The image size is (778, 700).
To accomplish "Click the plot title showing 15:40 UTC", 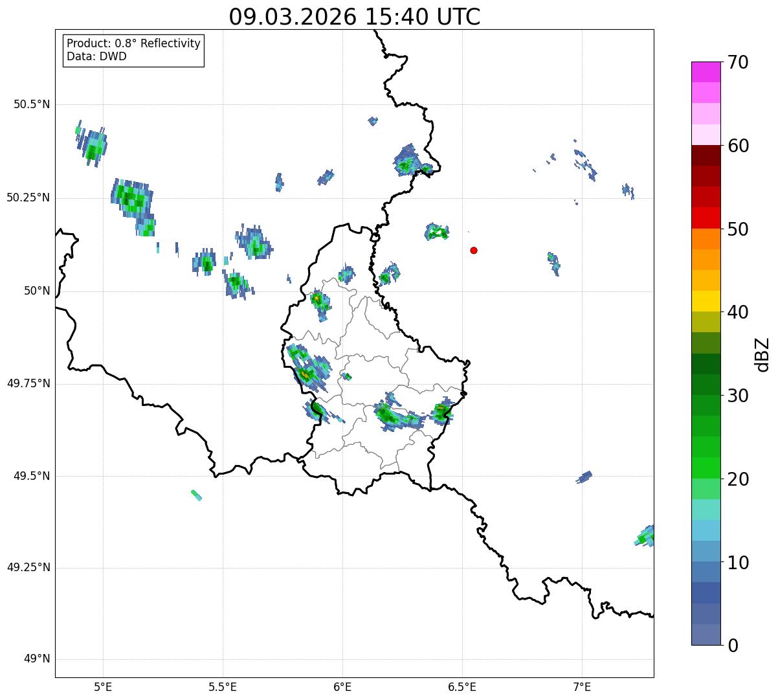I will point(354,17).
